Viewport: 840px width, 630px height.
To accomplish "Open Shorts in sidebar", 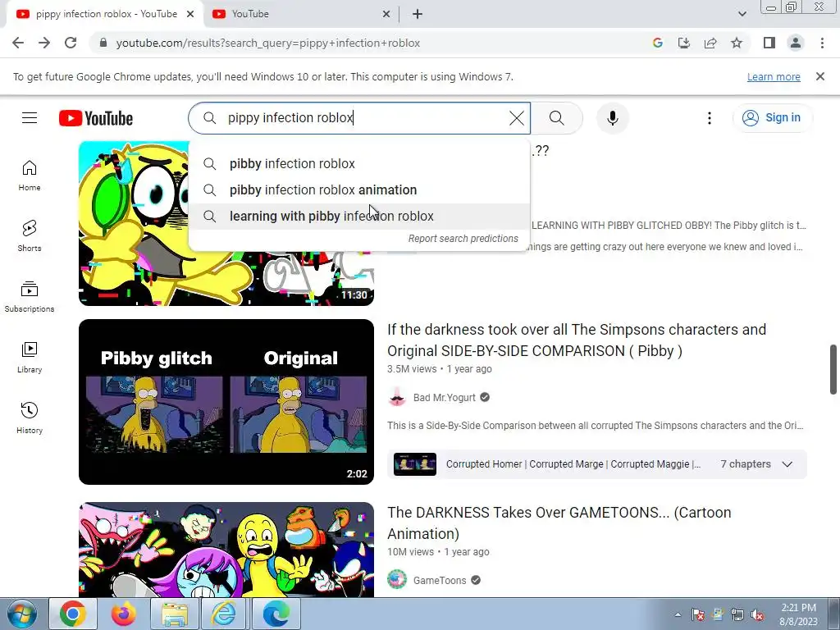I will point(30,235).
